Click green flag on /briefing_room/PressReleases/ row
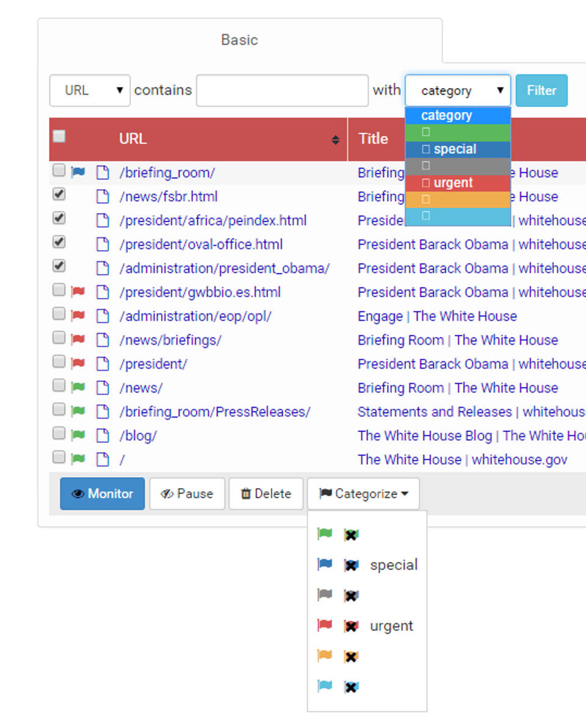Screen dimensions: 586x728 [x=78, y=411]
